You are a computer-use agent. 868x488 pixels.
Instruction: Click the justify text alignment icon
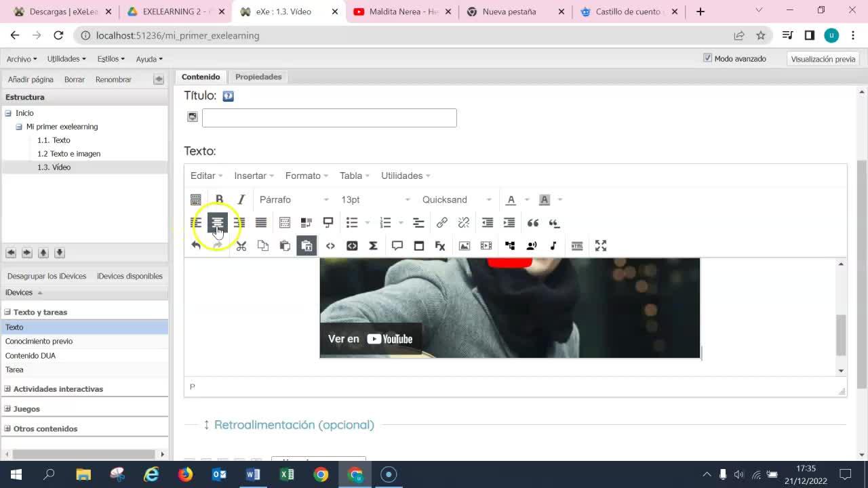pos(261,222)
